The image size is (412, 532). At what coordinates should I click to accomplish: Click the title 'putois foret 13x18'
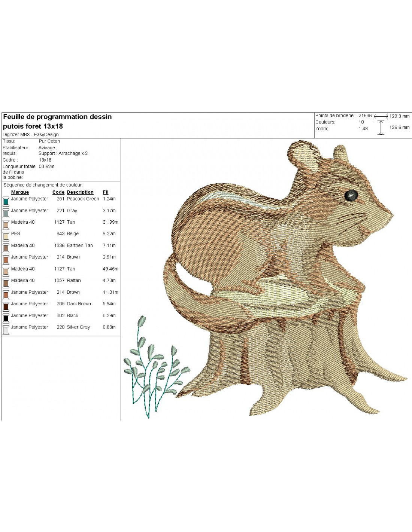click(33, 126)
